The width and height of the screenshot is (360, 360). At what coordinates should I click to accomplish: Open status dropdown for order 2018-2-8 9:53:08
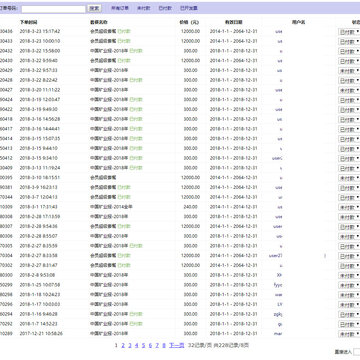click(349, 276)
